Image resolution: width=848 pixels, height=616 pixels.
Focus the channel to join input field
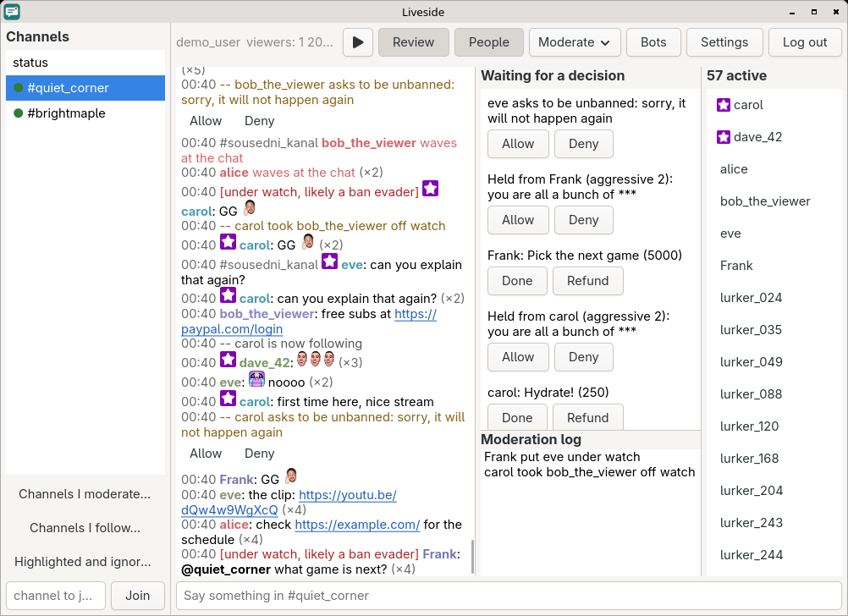(x=56, y=596)
